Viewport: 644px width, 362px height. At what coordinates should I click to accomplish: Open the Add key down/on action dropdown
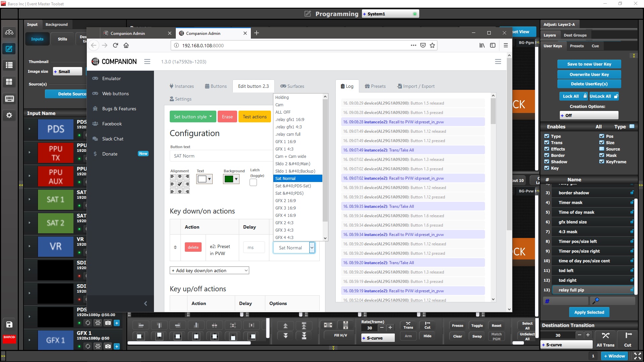pyautogui.click(x=209, y=270)
